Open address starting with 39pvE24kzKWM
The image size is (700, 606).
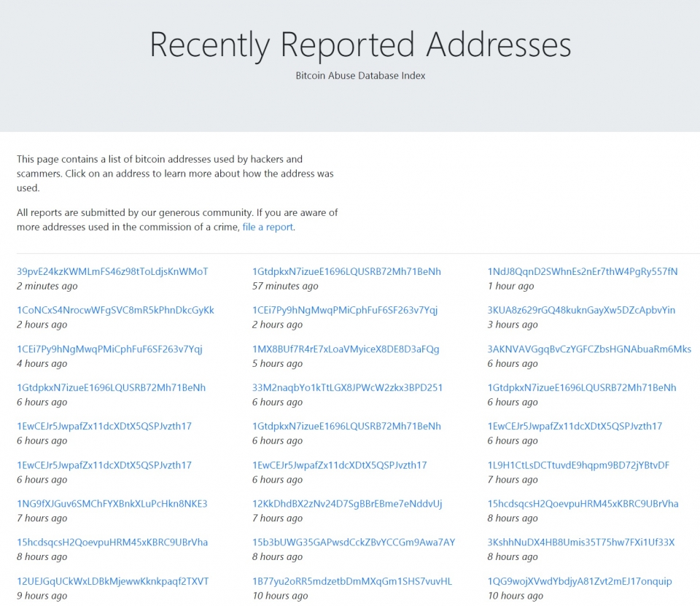click(x=112, y=271)
